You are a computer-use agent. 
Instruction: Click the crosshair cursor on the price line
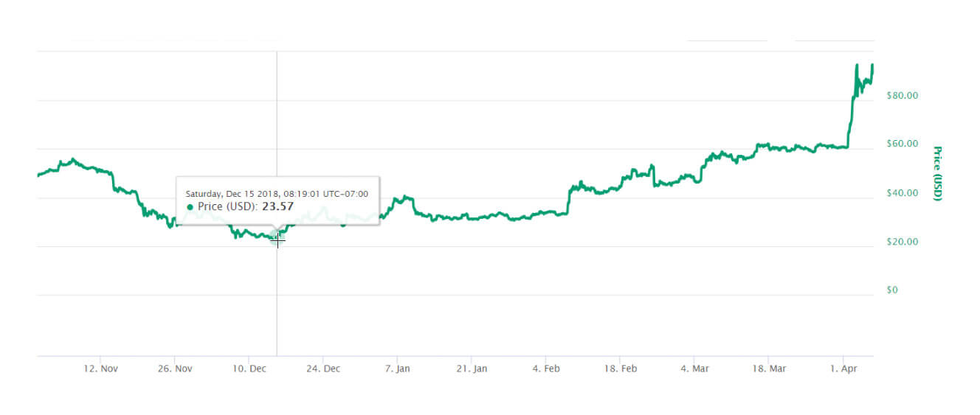point(277,237)
